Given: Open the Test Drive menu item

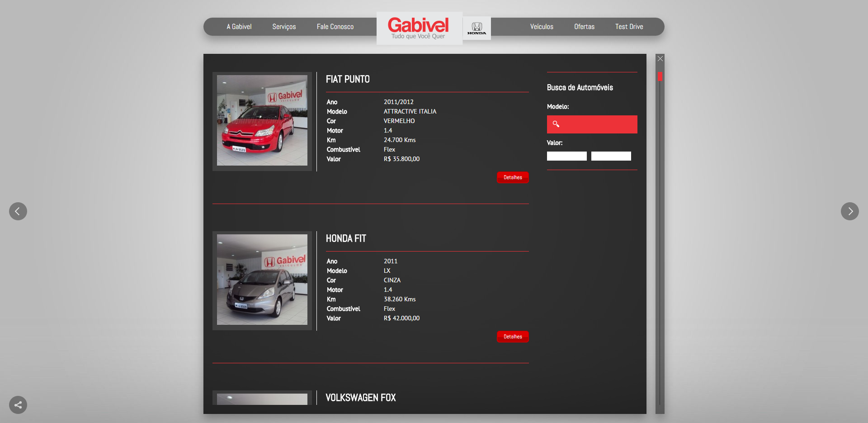Looking at the screenshot, I should pos(629,27).
